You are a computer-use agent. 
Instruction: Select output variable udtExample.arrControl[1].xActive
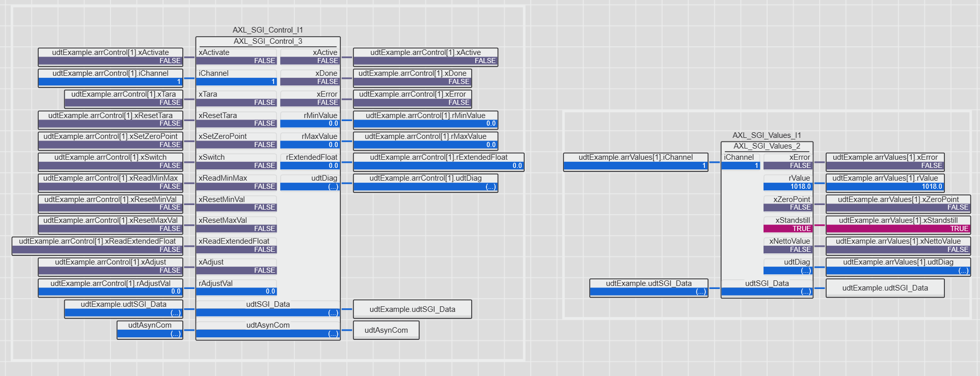coord(425,57)
